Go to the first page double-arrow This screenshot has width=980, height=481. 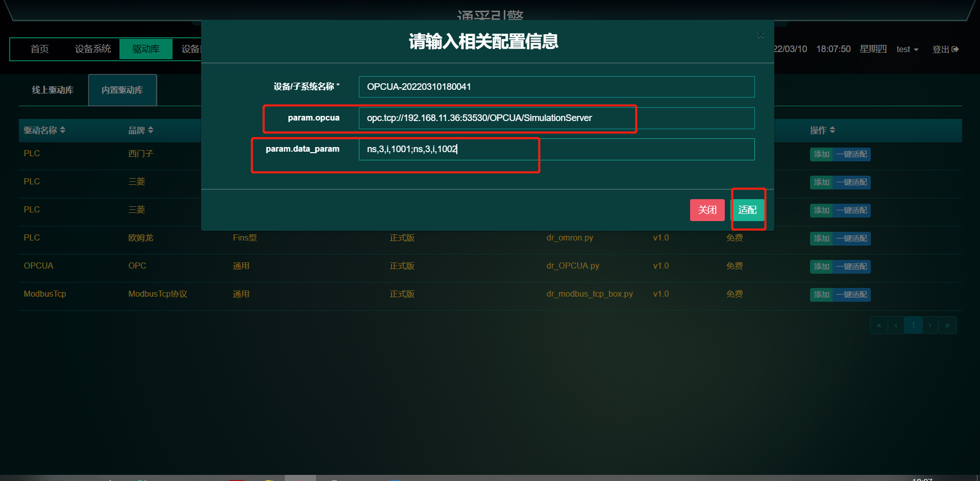pos(879,325)
